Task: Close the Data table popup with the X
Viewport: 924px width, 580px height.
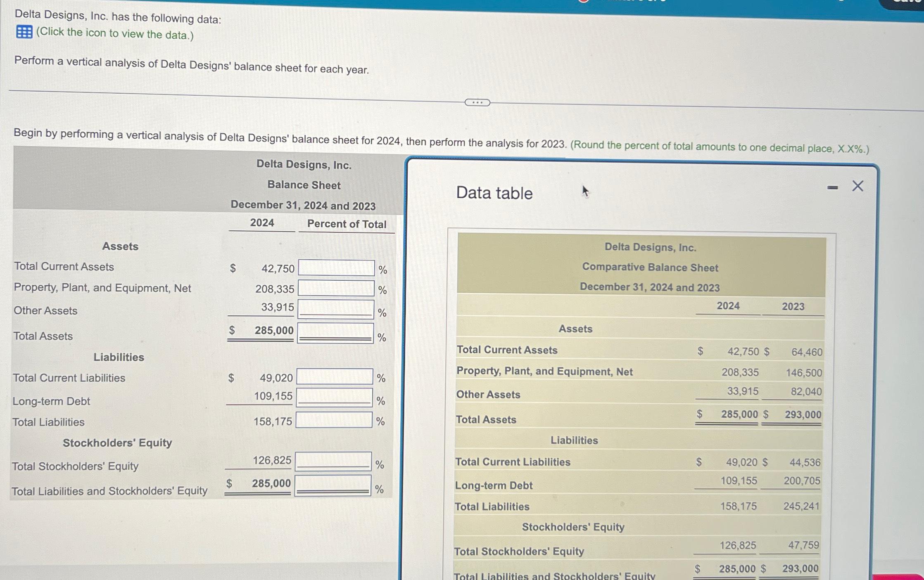Action: tap(858, 185)
